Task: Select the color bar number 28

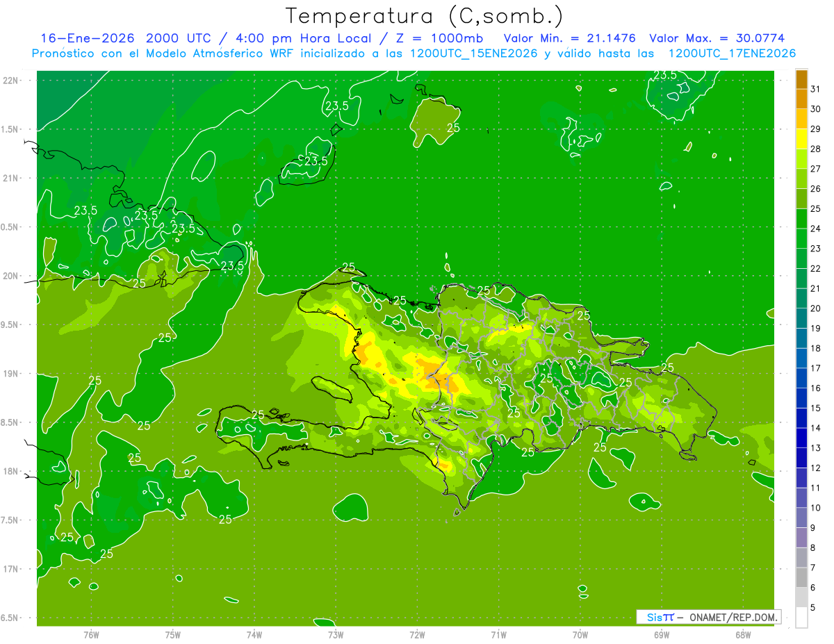Action: [x=815, y=149]
